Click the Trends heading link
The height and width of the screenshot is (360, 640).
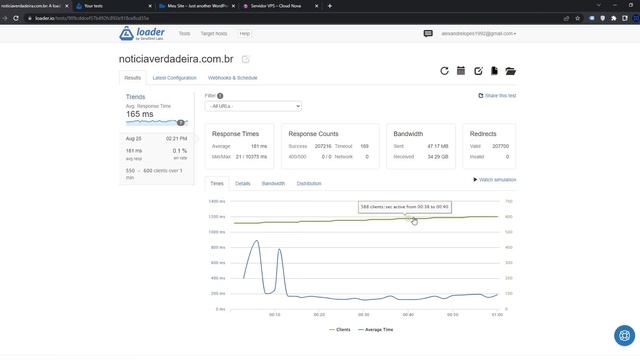coord(136,97)
